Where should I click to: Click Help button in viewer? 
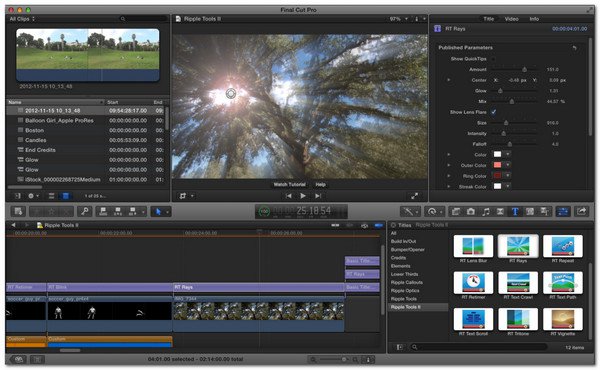(320, 184)
